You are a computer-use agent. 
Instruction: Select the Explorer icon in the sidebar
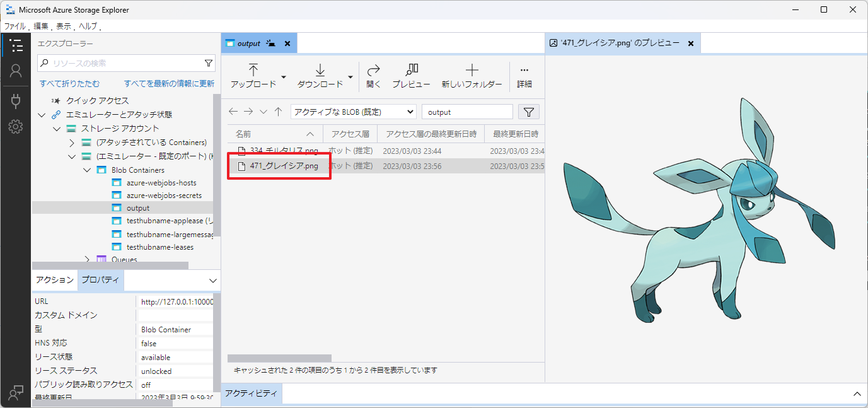[16, 45]
